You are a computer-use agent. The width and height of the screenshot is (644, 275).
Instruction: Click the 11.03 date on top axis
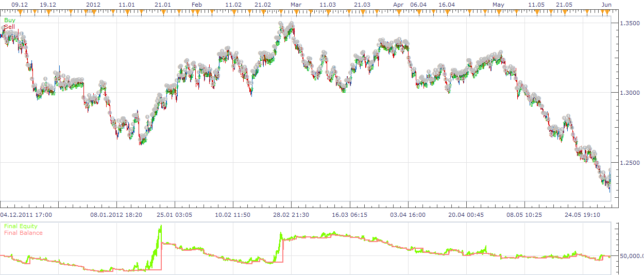[x=328, y=5]
